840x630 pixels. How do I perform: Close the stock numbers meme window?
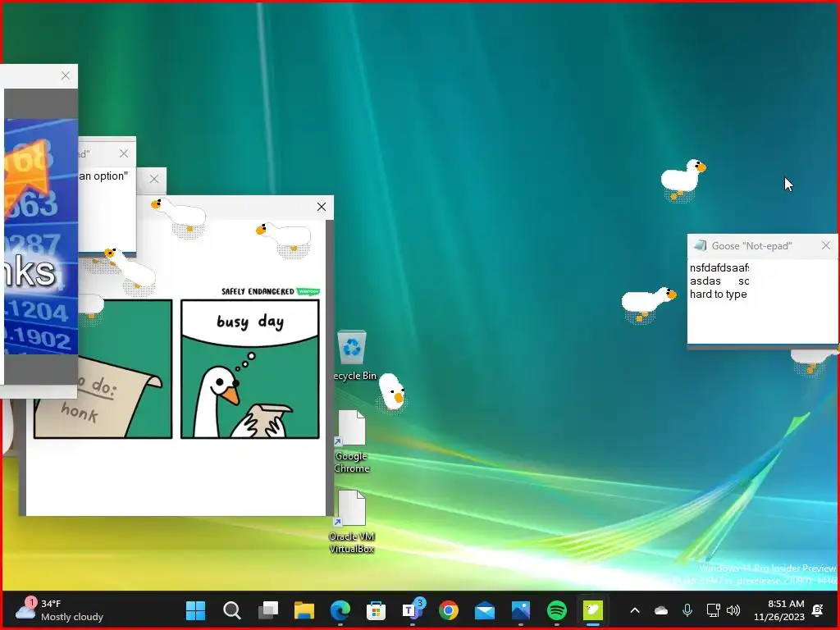(66, 75)
